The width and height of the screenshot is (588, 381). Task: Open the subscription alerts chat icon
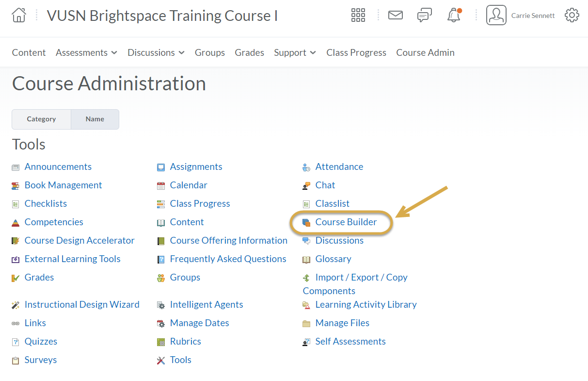425,15
